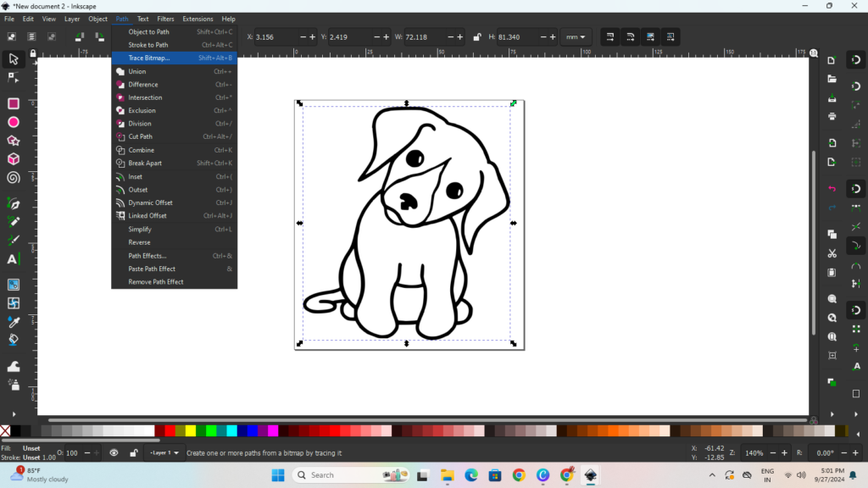Screen dimensions: 868x488
Task: Toggle current layer visibility eye icon
Action: [x=114, y=453]
